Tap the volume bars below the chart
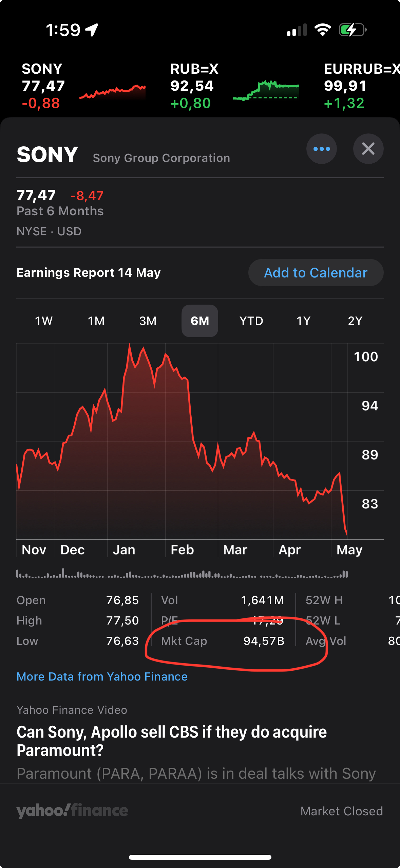 [x=182, y=573]
